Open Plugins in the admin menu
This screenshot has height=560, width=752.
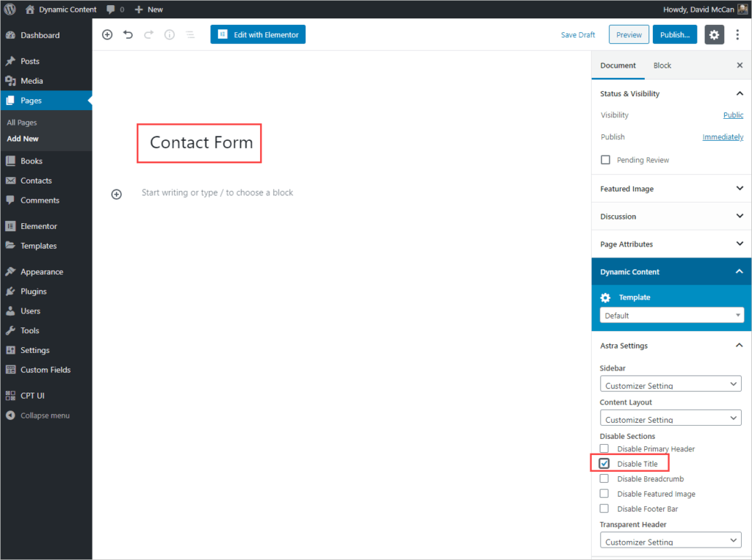pyautogui.click(x=33, y=291)
